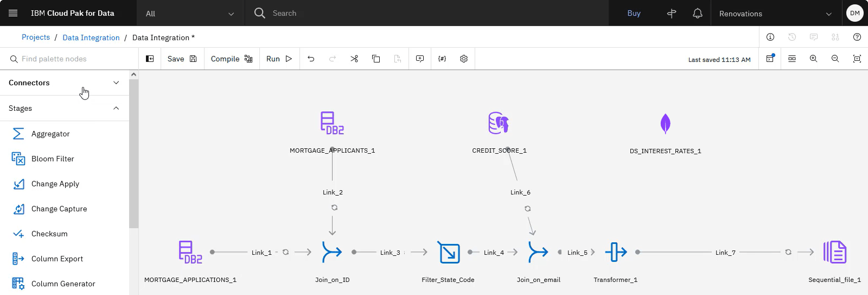Select the Link_7 label

(x=725, y=253)
